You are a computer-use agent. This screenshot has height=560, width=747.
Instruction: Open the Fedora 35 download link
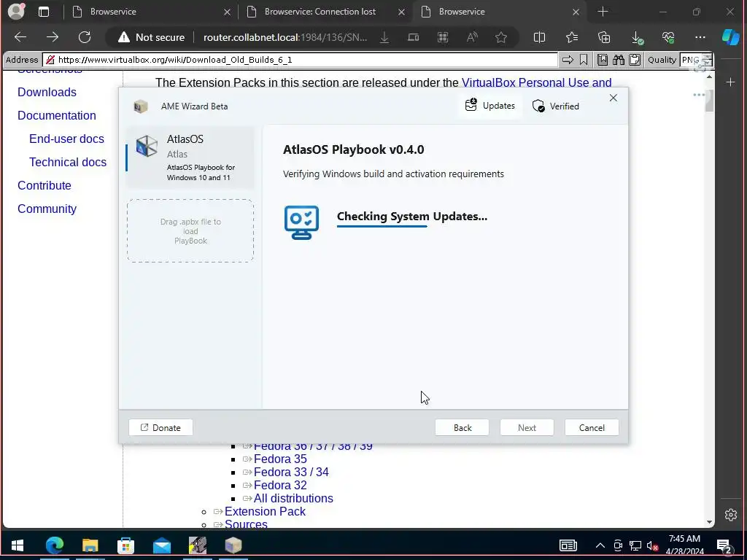[280, 459]
